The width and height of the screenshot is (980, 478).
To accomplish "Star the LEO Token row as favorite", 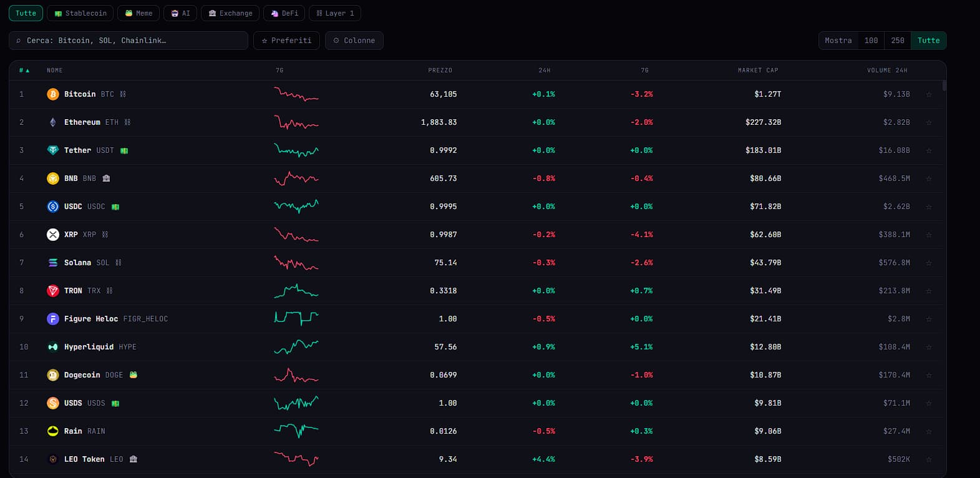I will tap(929, 459).
